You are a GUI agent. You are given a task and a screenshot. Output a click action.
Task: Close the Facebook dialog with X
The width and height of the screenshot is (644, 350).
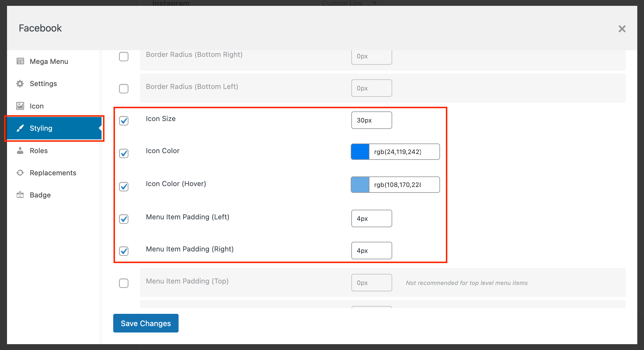622,29
